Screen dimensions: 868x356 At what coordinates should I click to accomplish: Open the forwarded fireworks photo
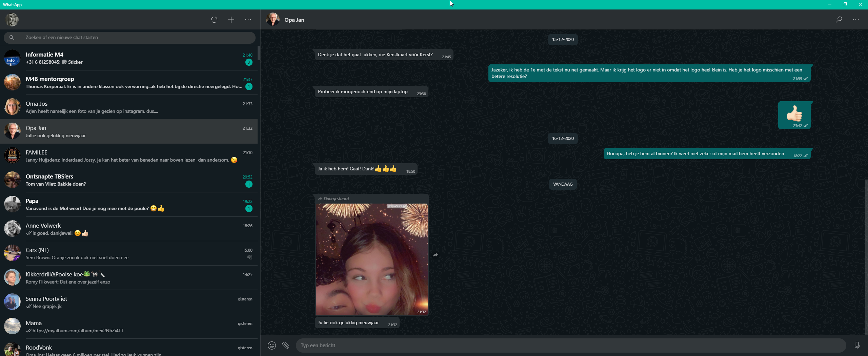[x=371, y=259]
